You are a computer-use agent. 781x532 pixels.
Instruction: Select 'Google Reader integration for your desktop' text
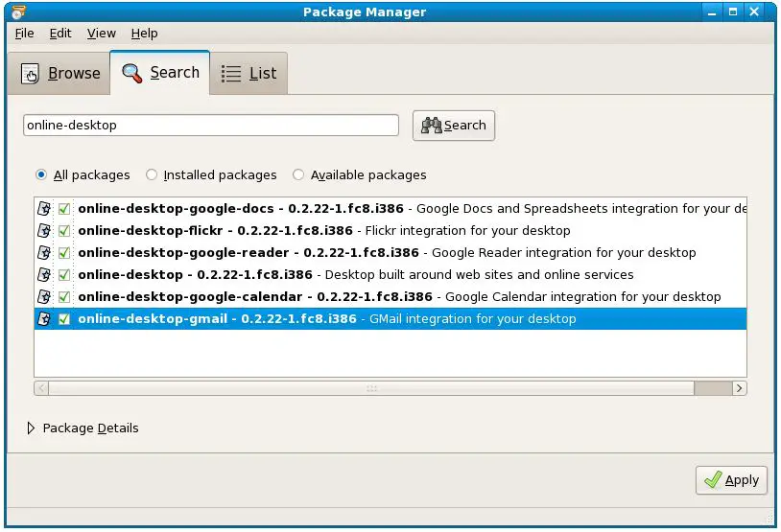[564, 252]
